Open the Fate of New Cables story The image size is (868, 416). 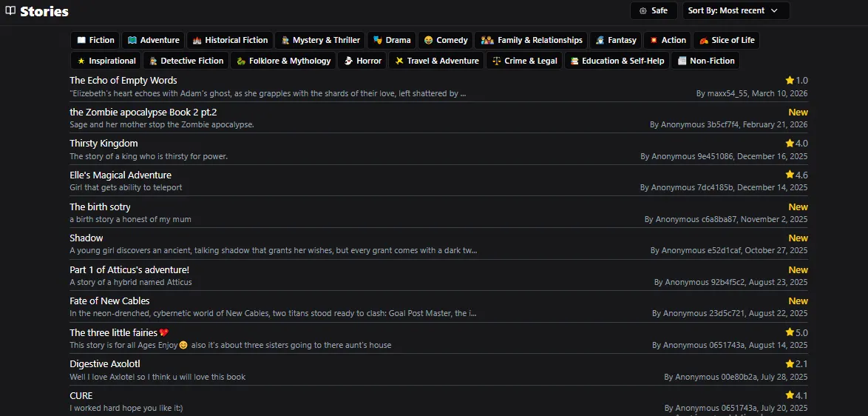pos(109,301)
